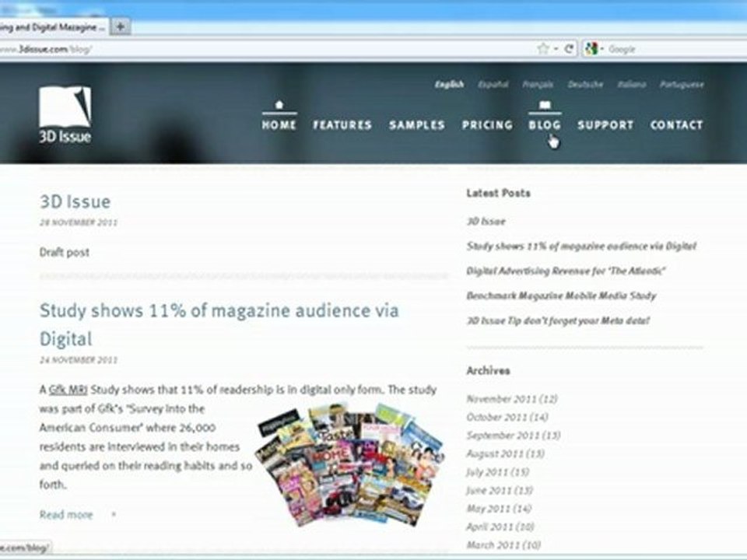747x560 pixels.
Task: Open the SAMPLES menu item
Action: (417, 124)
